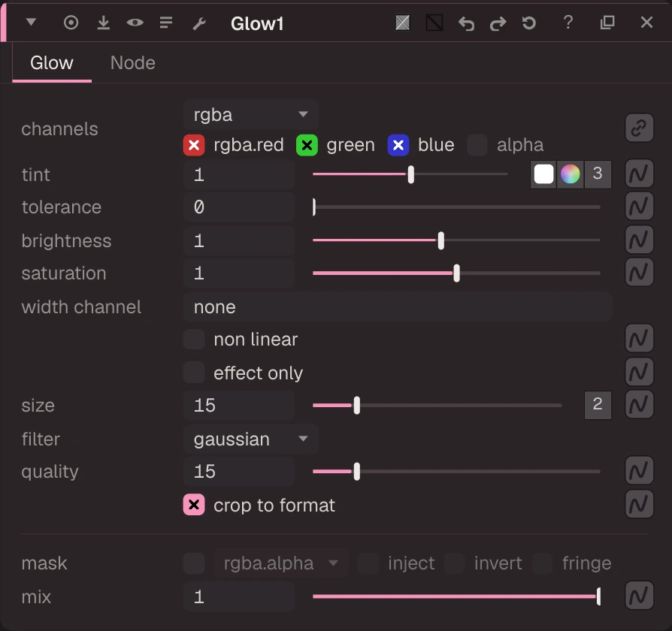This screenshot has width=672, height=631.
Task: Toggle the fringe checkbox
Action: coord(543,563)
